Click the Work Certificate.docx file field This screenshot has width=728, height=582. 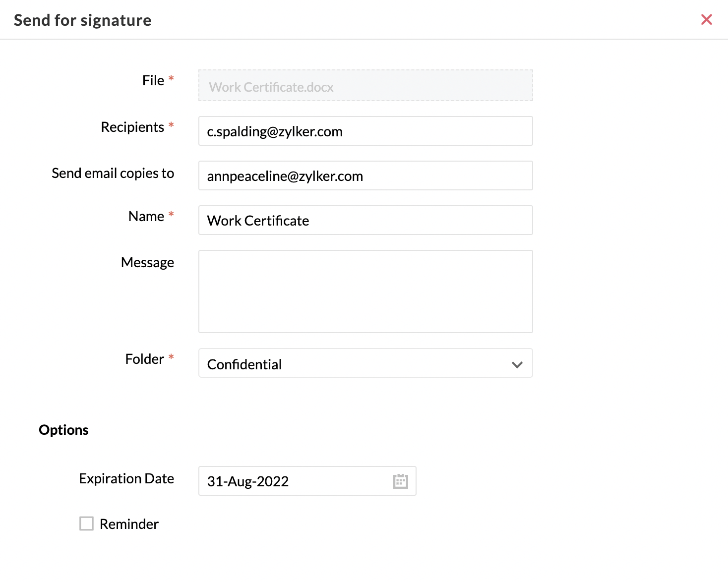tap(365, 85)
